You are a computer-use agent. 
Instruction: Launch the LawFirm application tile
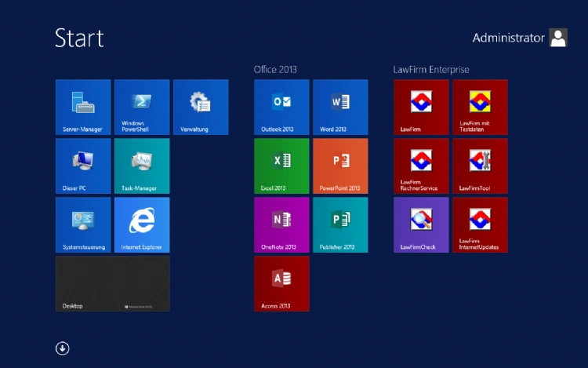(421, 107)
